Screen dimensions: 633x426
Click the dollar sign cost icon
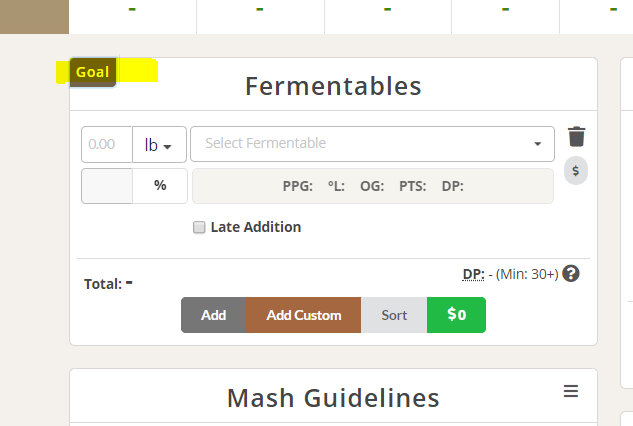tap(576, 170)
